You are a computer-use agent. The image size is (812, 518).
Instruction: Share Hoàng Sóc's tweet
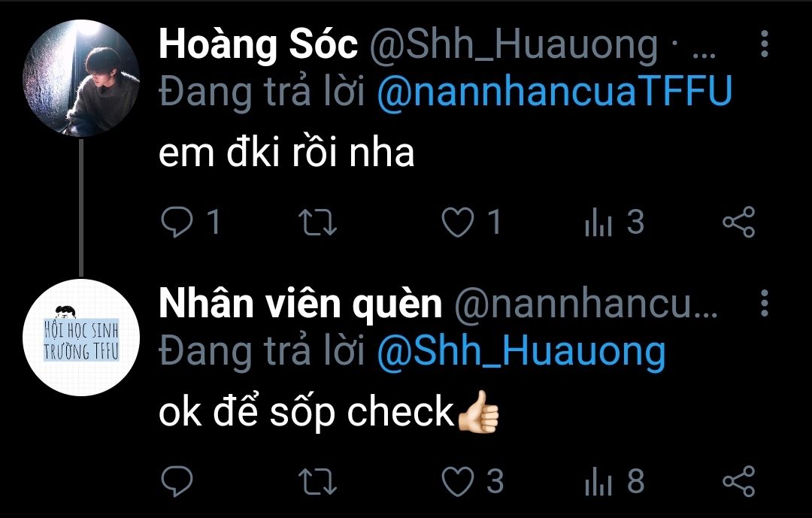[x=738, y=223]
